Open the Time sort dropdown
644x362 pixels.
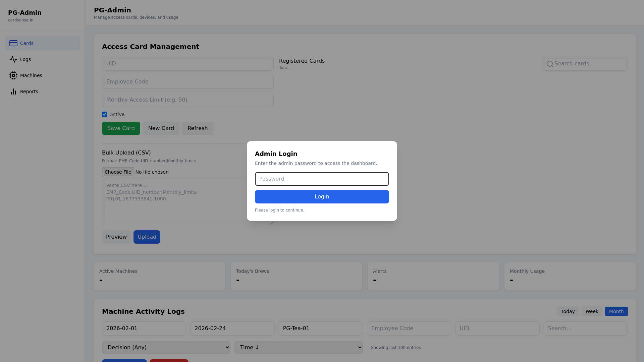click(299, 348)
